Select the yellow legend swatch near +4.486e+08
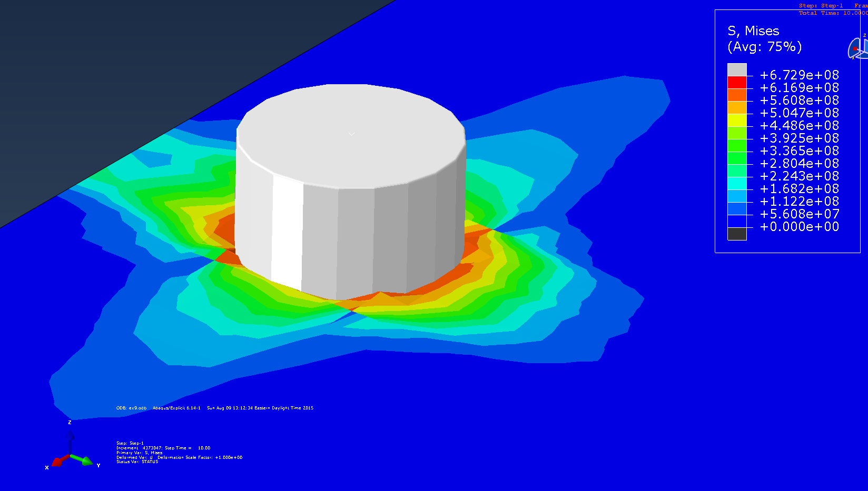The height and width of the screenshot is (491, 868). [737, 121]
